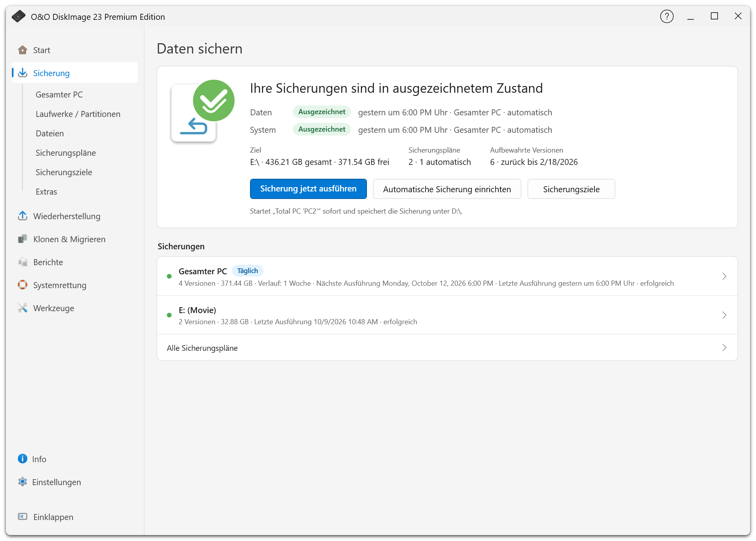Select Sicherungsziele in the sidebar
The image size is (756, 541).
pyautogui.click(x=64, y=172)
